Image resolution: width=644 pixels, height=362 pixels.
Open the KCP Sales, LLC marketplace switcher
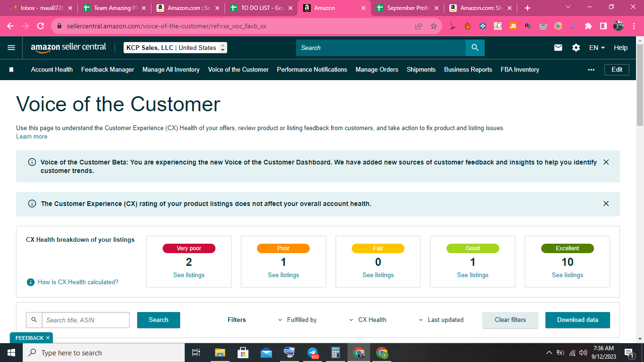[175, 48]
